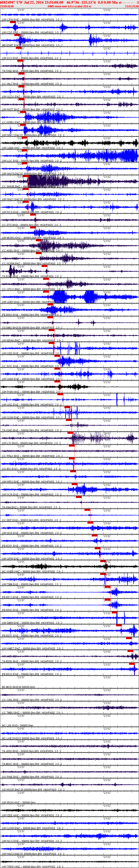Screen dimensions: 139x868
Task: Select the UW GRW EHZ trace label
Action: pyautogui.click(x=32, y=559)
